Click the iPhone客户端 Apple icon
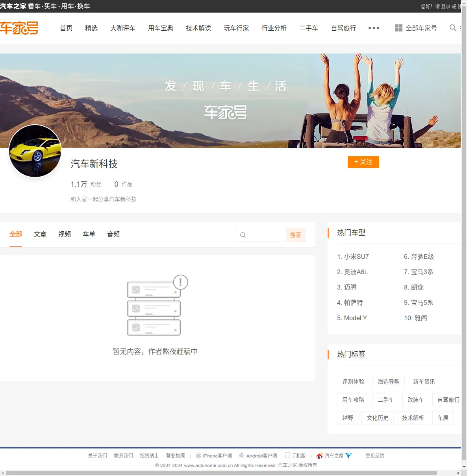467x476 pixels. pyautogui.click(x=199, y=456)
